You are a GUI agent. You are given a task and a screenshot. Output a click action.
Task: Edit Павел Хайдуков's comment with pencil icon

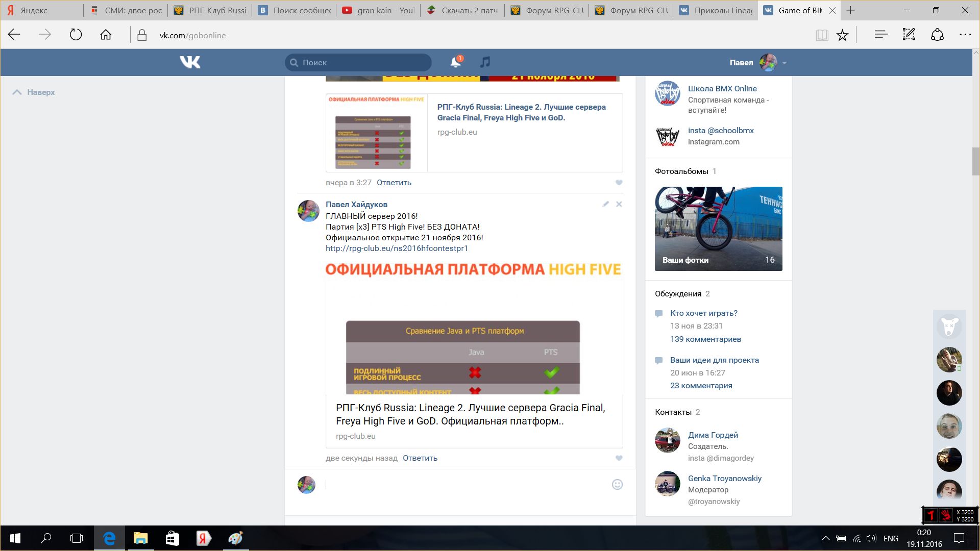pos(605,204)
